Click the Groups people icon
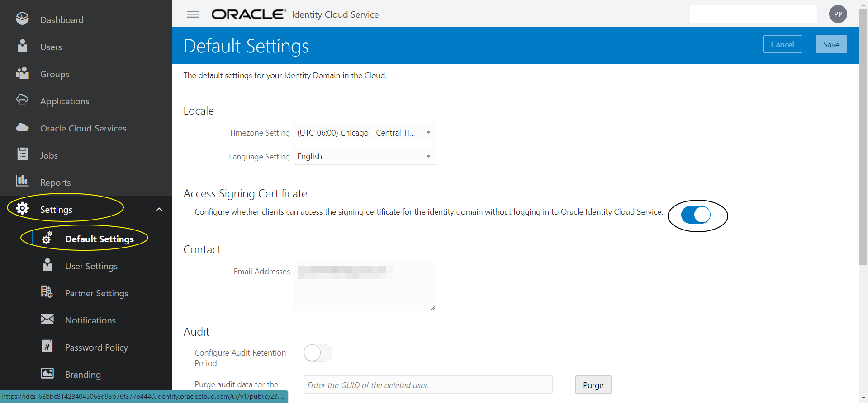 (22, 73)
